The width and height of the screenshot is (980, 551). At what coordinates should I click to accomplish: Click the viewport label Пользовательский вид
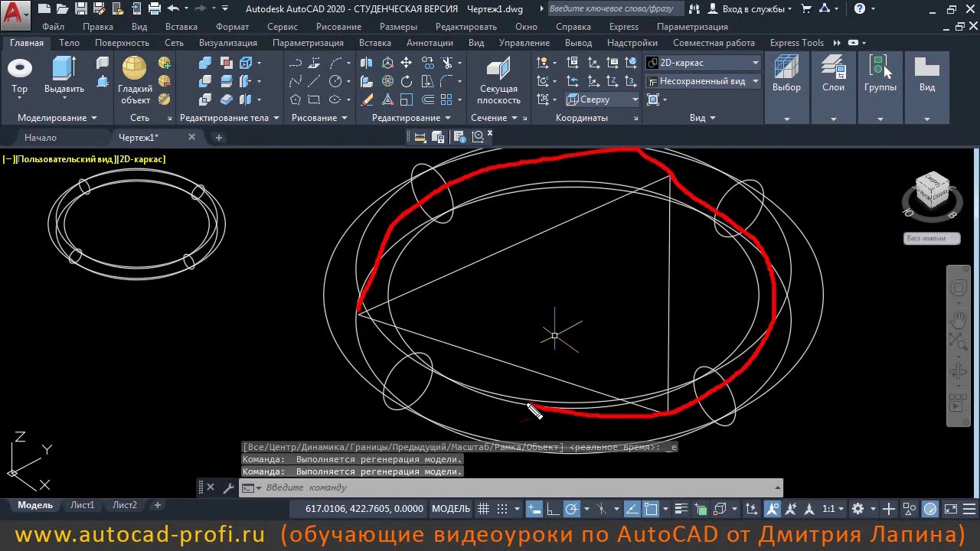[65, 159]
